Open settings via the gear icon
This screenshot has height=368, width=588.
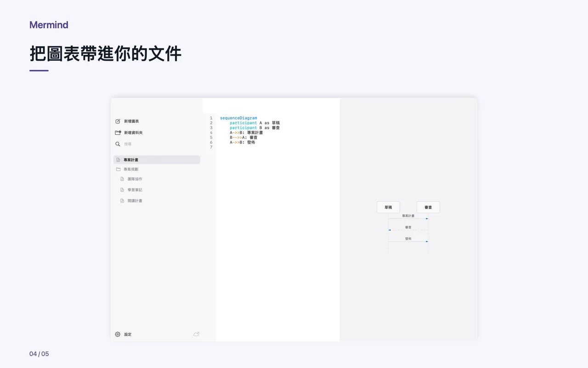pos(118,334)
